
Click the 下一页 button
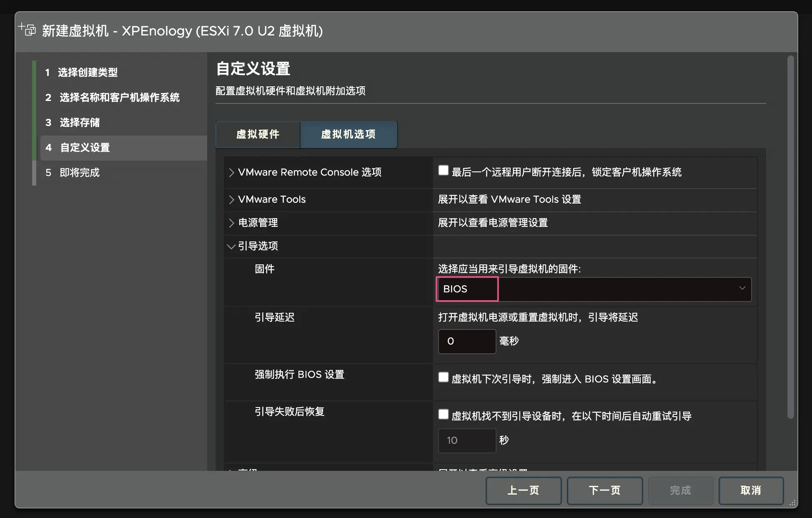[x=604, y=490]
